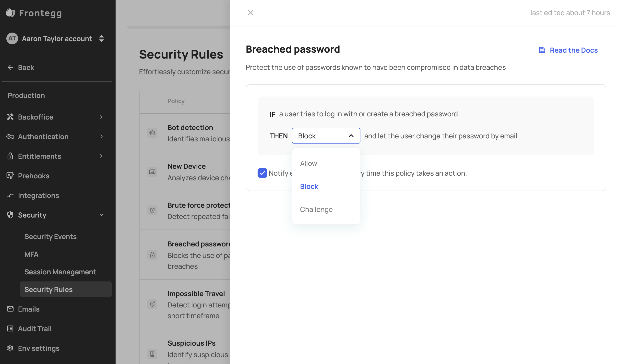Screen dimensions: 618x364
Task: Click the Audit Trail list icon
Action: [x=10, y=328]
